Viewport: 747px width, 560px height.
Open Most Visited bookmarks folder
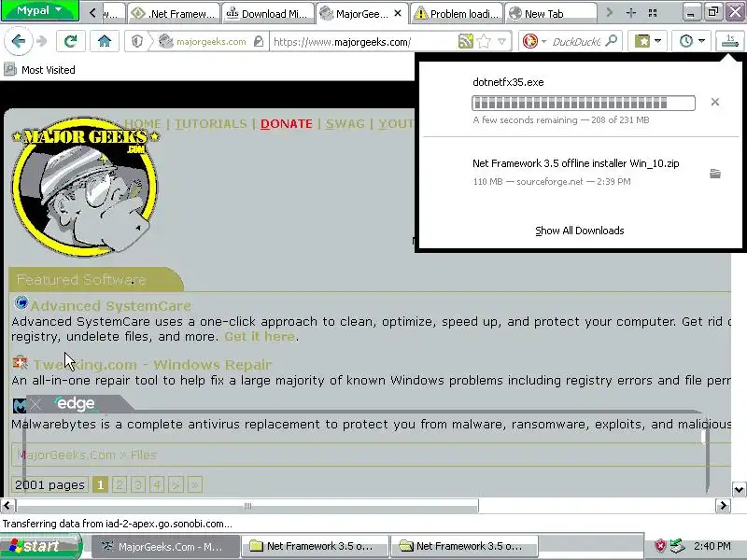(x=40, y=70)
